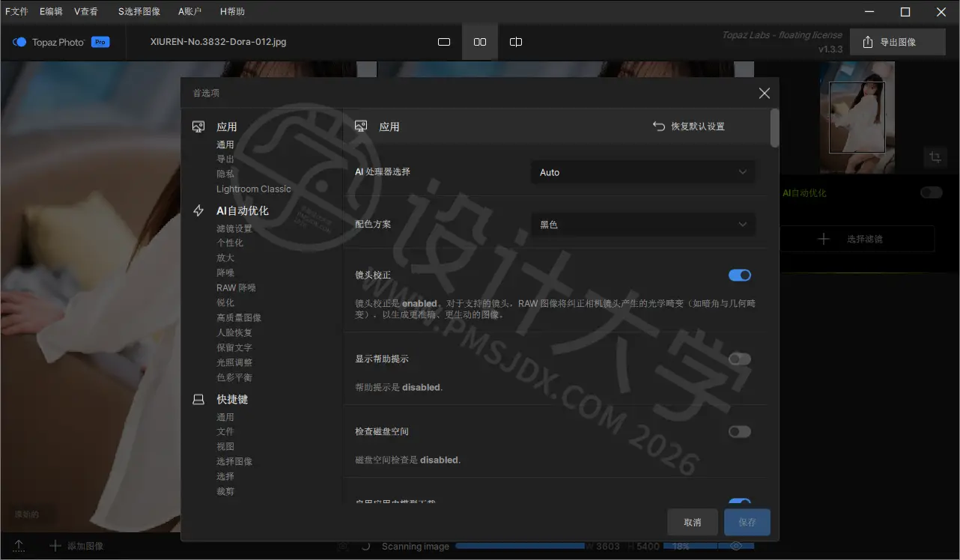Click 取消 to discard preferences

[x=693, y=522]
